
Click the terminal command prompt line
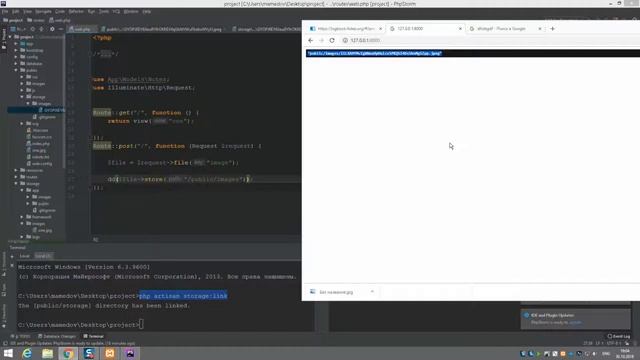click(x=80, y=325)
